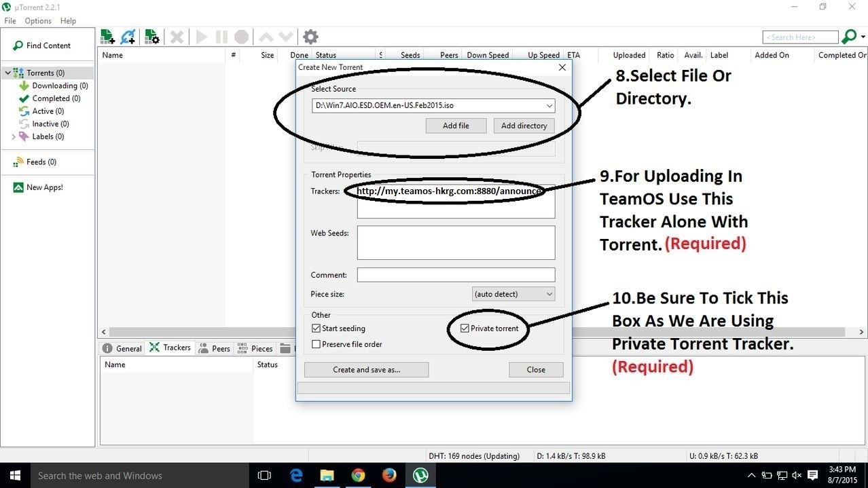Click the muted volume tray icon

coord(796,476)
